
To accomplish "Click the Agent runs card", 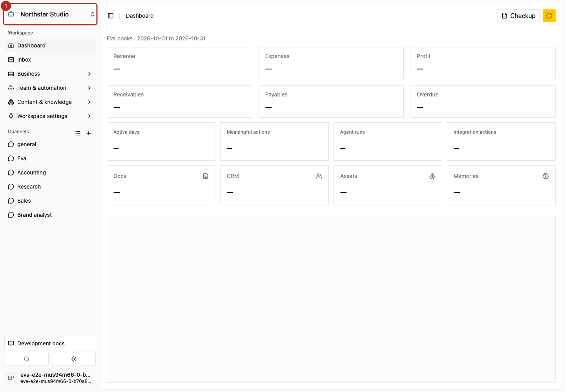I will click(388, 142).
